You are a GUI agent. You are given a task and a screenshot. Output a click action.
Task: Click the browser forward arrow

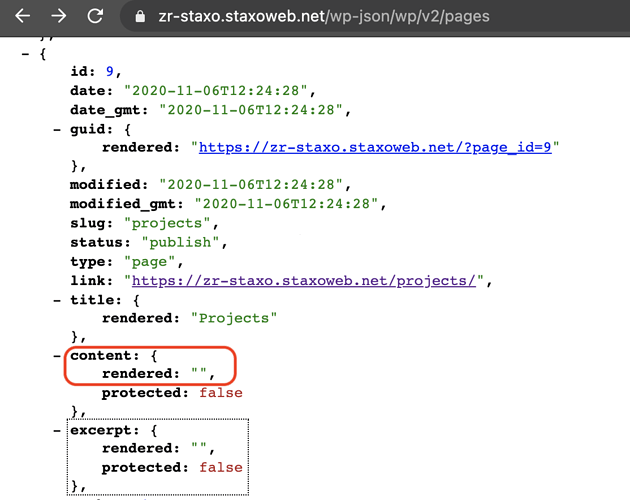(x=59, y=17)
